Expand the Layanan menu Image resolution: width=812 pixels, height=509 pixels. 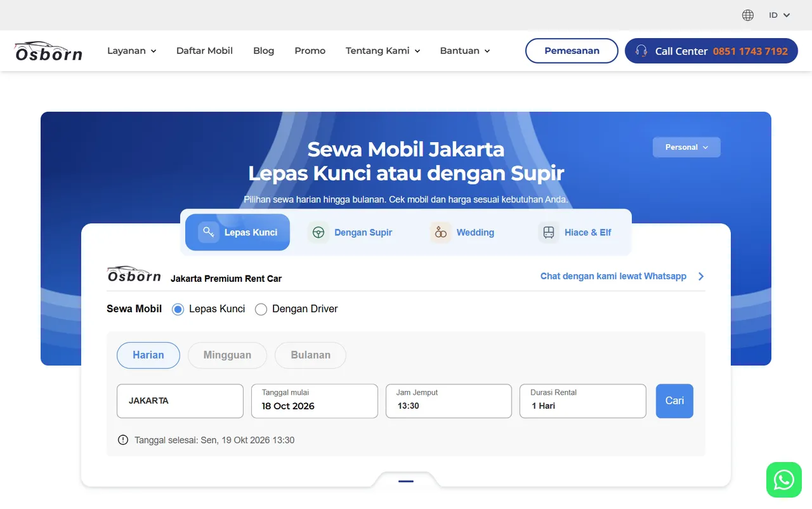pos(132,51)
